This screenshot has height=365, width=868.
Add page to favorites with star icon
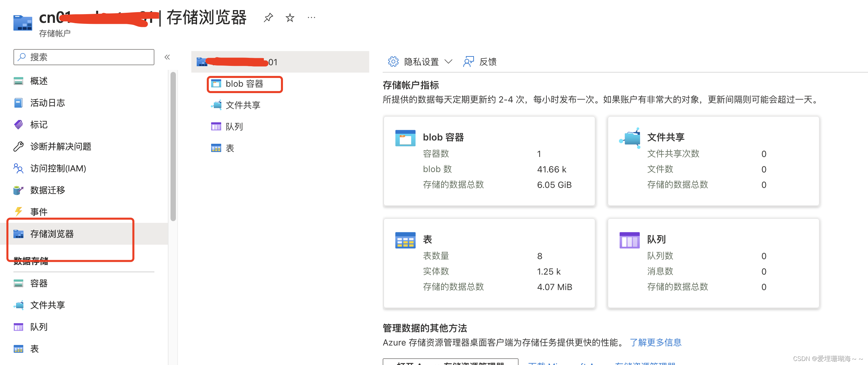click(x=290, y=17)
